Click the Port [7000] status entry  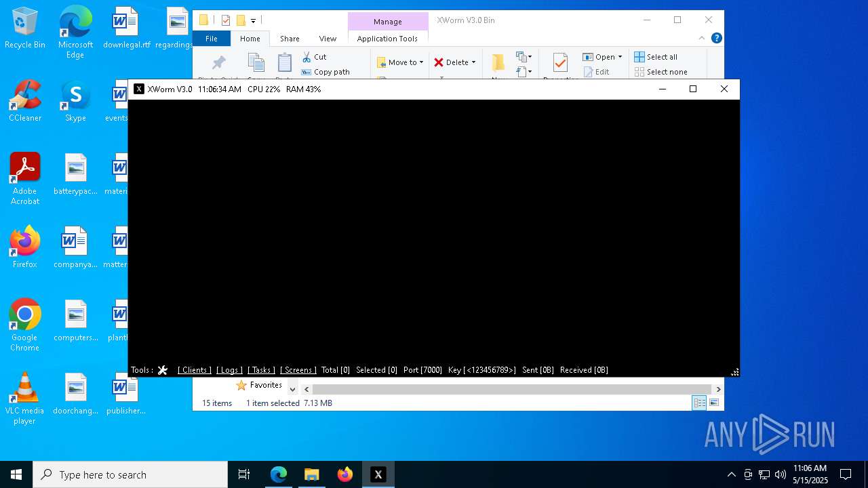click(422, 370)
